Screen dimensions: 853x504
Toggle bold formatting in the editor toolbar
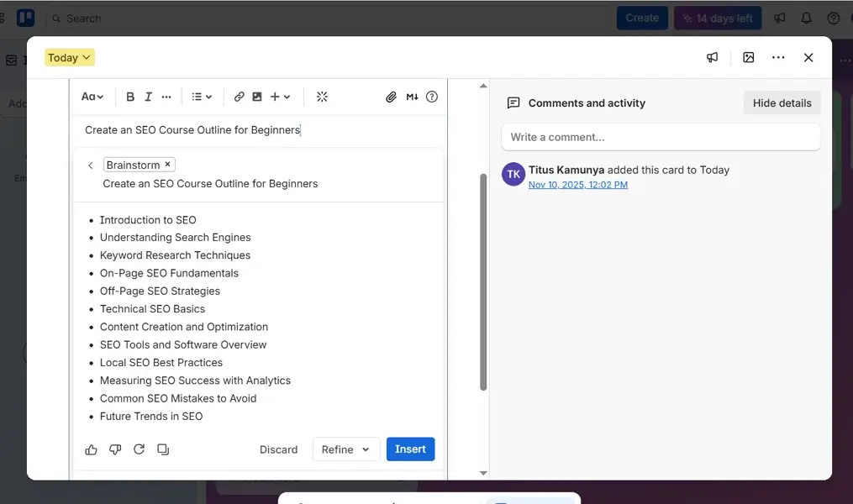click(130, 96)
